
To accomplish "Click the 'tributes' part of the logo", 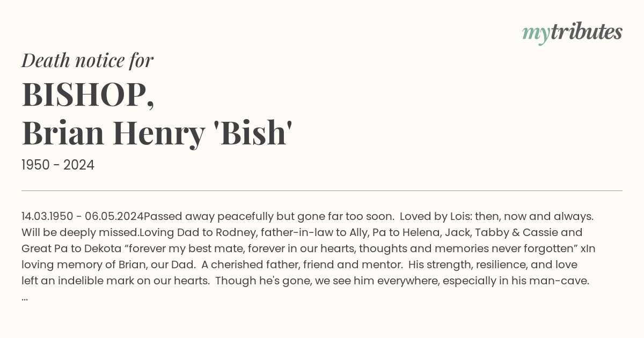I will coord(586,32).
